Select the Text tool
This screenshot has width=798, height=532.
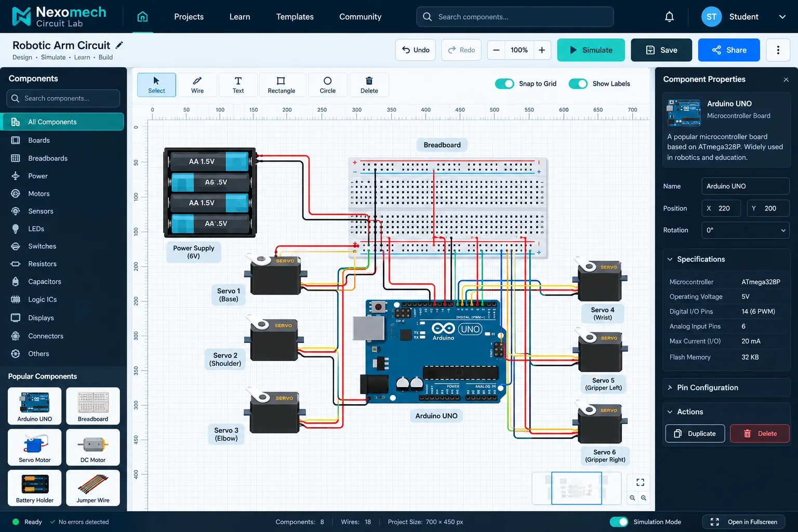coord(238,85)
